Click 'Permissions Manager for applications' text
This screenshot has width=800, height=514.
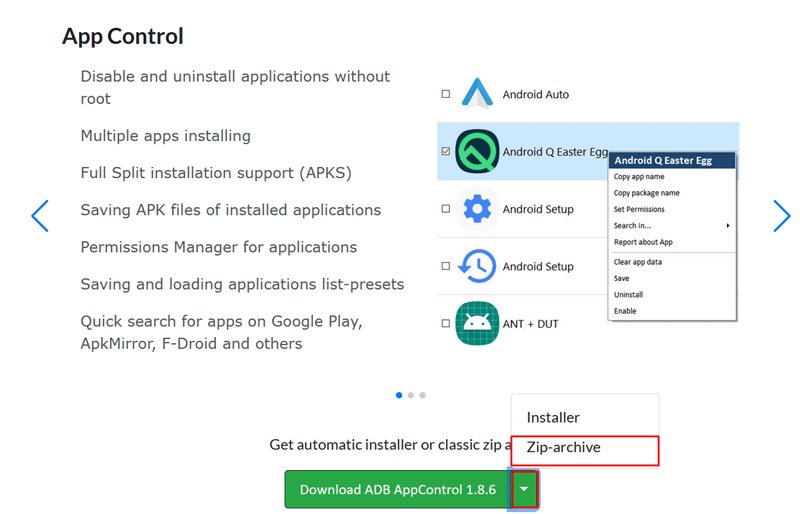click(x=219, y=247)
